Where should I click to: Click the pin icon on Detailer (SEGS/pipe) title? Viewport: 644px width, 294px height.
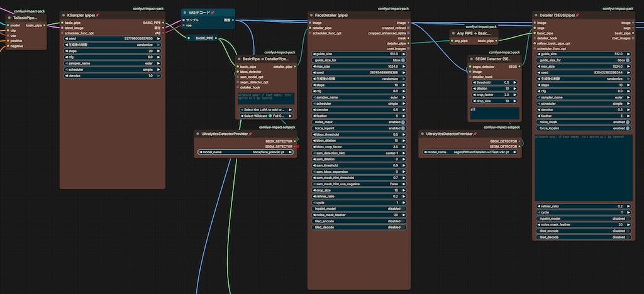(577, 15)
